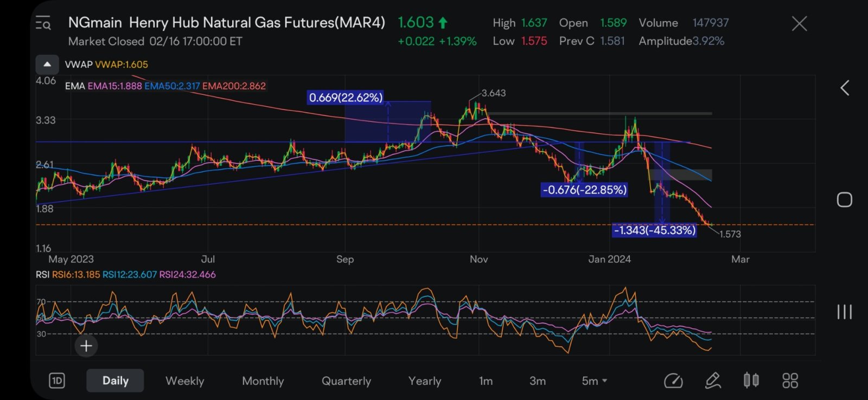Tap the EMA15:1.888 indicator label
Image resolution: width=868 pixels, height=400 pixels.
coord(114,86)
